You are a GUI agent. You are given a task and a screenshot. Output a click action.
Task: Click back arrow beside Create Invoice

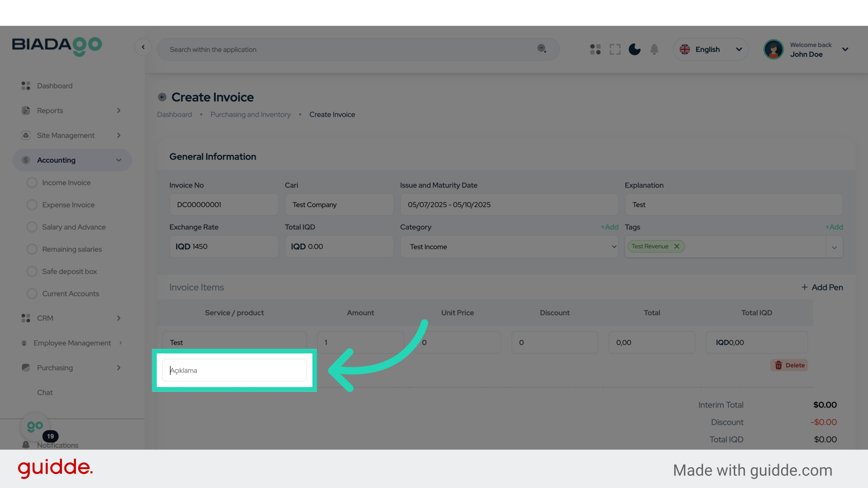pyautogui.click(x=162, y=97)
